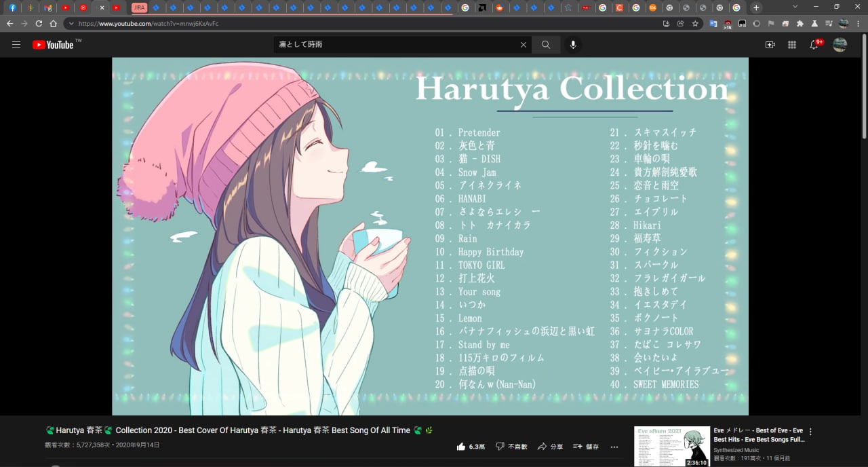Bookmark this page with the star icon
This screenshot has height=467, width=868.
point(695,23)
